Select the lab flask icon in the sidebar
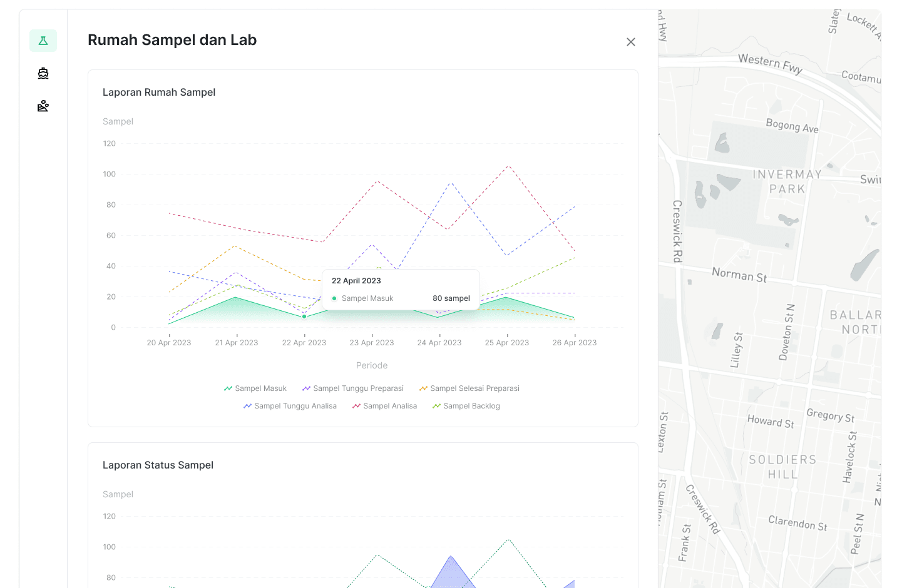This screenshot has height=588, width=897. click(43, 40)
